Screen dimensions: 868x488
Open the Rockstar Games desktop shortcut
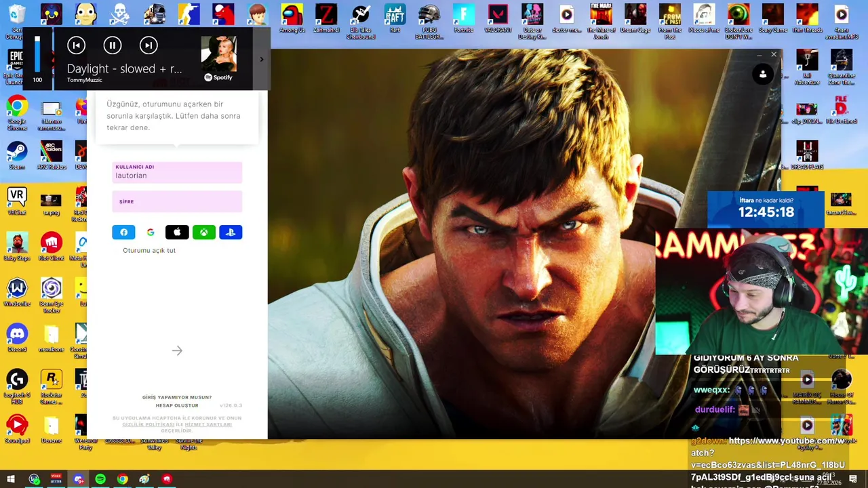[52, 387]
